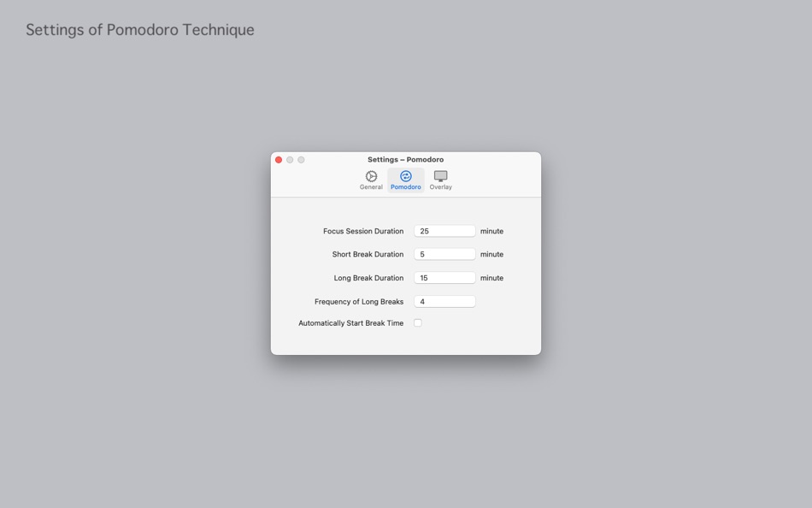Click the Settings of Pomodoro Technique heading
The image size is (812, 508).
click(140, 30)
